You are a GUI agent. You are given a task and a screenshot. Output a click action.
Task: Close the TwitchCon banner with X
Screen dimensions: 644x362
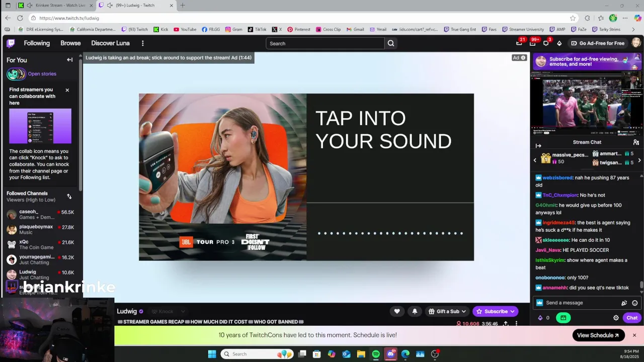(x=634, y=335)
